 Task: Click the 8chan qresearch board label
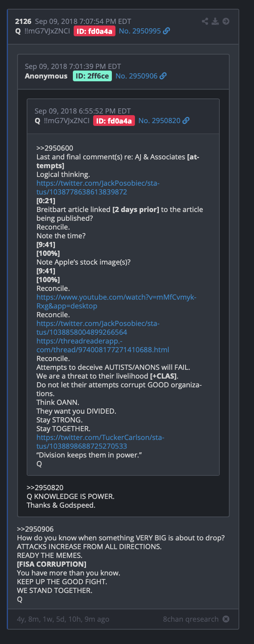click(191, 619)
